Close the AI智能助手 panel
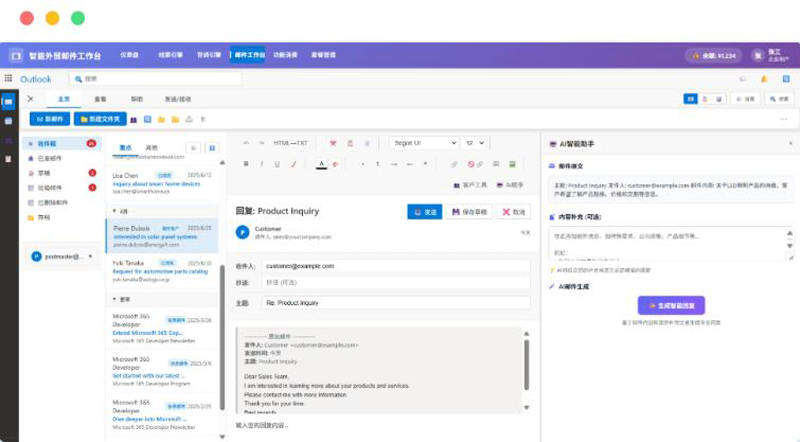 click(x=789, y=144)
